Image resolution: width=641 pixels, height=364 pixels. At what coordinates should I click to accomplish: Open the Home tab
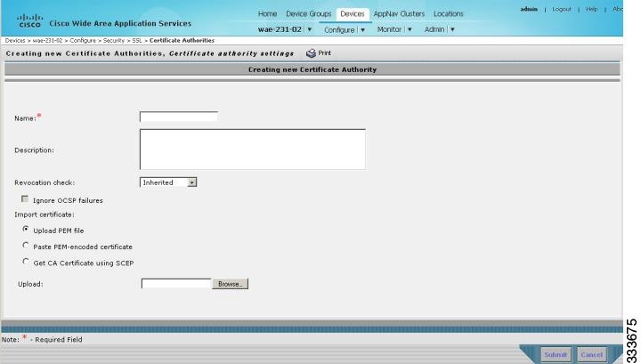coord(267,14)
